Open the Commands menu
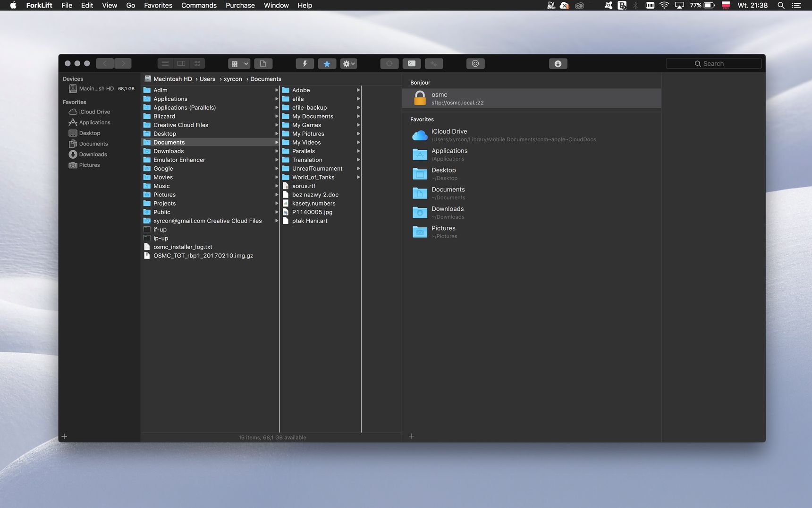This screenshot has height=508, width=812. [x=199, y=5]
